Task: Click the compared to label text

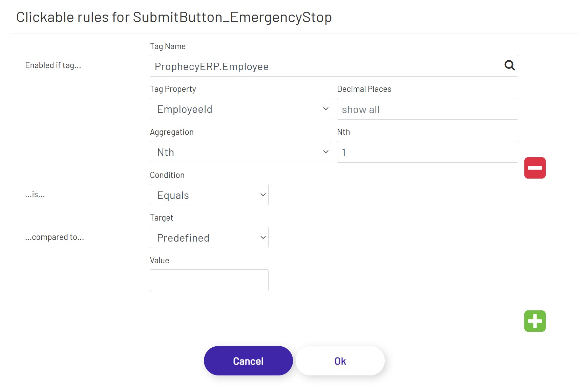Action: click(55, 237)
